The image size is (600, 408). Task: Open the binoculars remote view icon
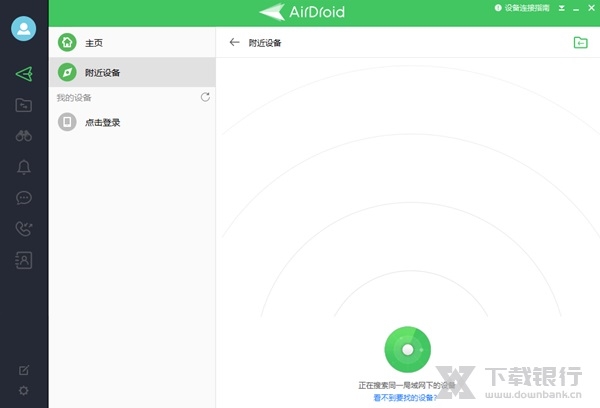[x=24, y=136]
